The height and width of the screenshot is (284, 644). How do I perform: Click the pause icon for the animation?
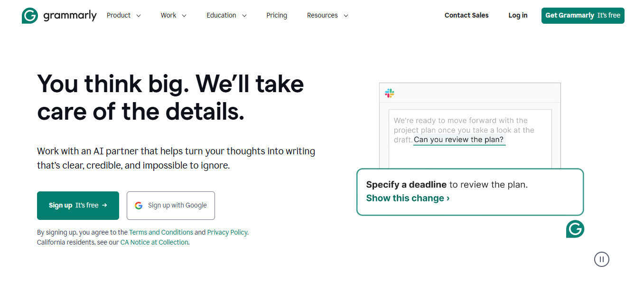601,259
